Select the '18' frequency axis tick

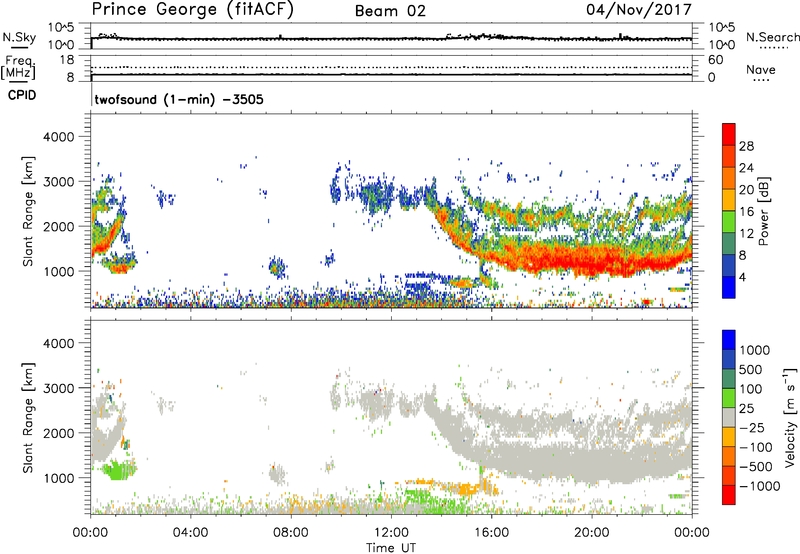(x=66, y=60)
